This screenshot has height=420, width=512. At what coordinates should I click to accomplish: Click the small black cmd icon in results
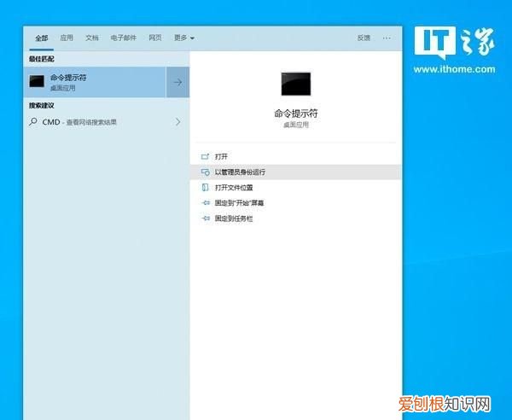[37, 81]
